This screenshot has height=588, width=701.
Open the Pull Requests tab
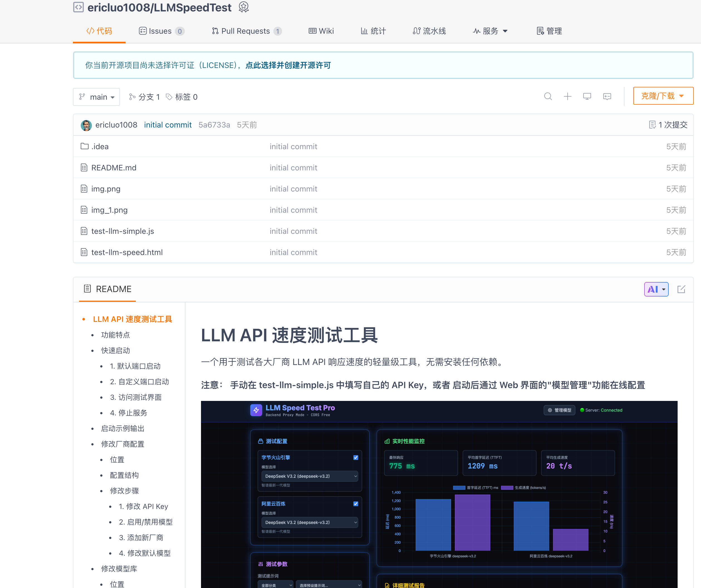point(247,31)
